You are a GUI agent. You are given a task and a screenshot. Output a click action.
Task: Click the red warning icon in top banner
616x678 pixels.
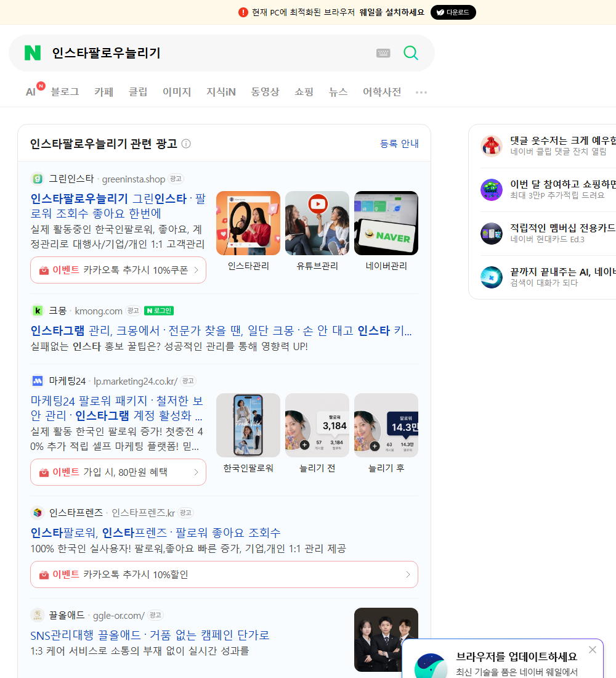(x=243, y=12)
